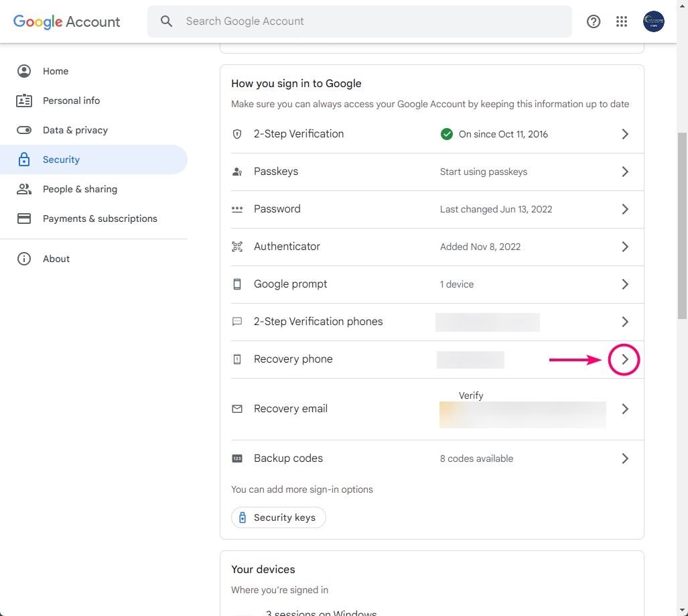The image size is (688, 616).
Task: Open Recovery phone chevron arrow
Action: click(625, 359)
